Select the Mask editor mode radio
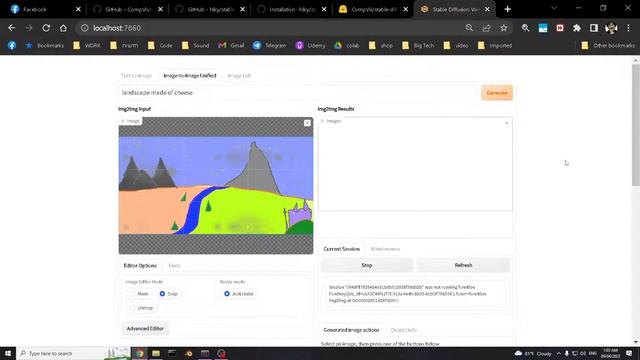Image resolution: width=640 pixels, height=360 pixels. (x=132, y=293)
